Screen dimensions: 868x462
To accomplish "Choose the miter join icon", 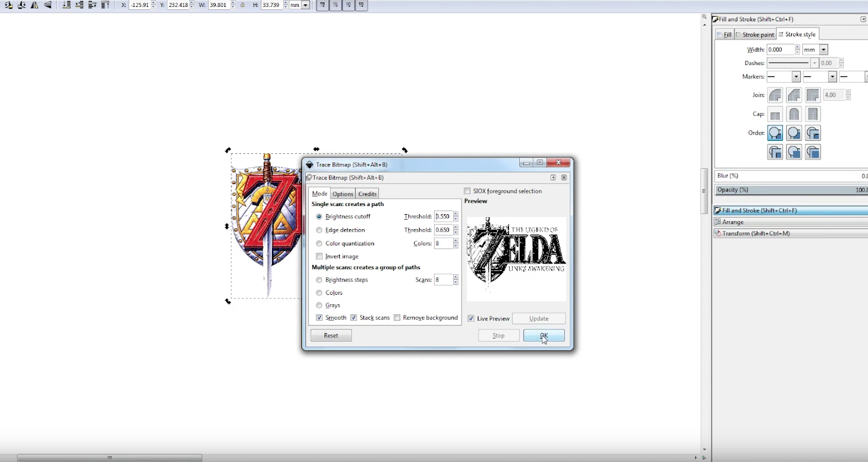I will tap(812, 95).
